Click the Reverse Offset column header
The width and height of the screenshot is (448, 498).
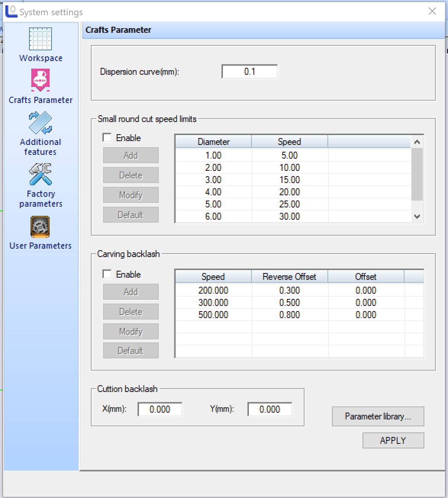click(x=289, y=277)
